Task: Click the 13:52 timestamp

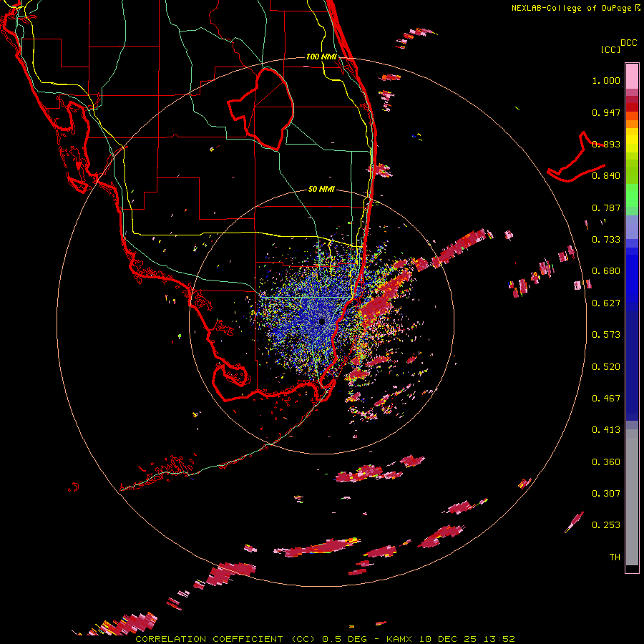Action: pyautogui.click(x=499, y=639)
